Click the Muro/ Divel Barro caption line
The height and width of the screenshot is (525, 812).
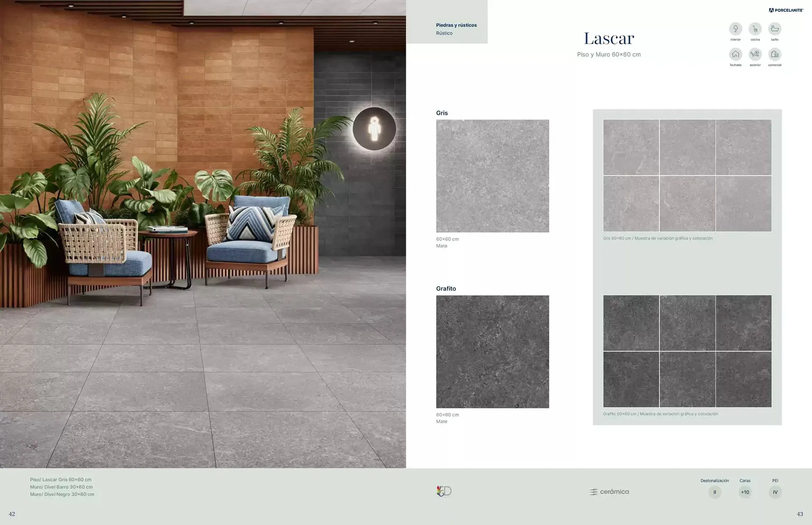[61, 487]
